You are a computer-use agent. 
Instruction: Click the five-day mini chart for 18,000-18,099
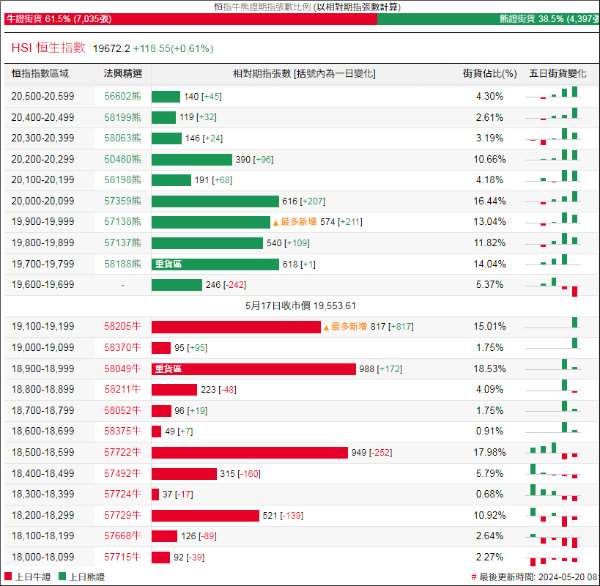click(553, 560)
